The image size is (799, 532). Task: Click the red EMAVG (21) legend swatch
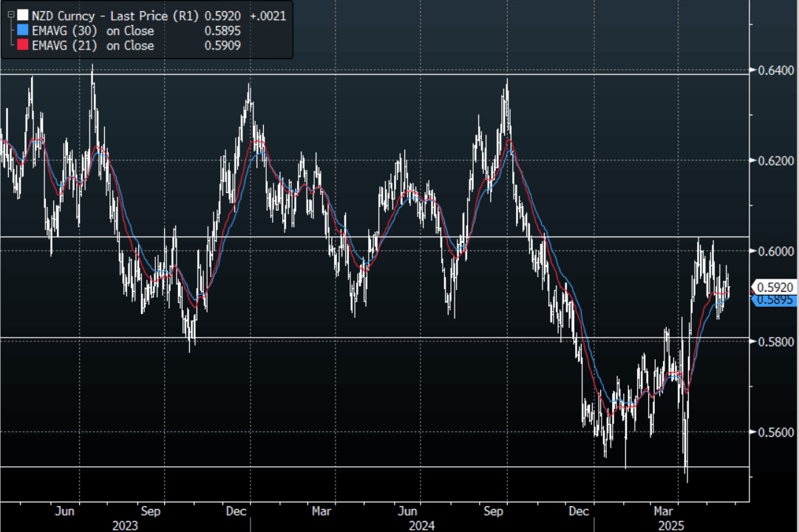click(22, 45)
